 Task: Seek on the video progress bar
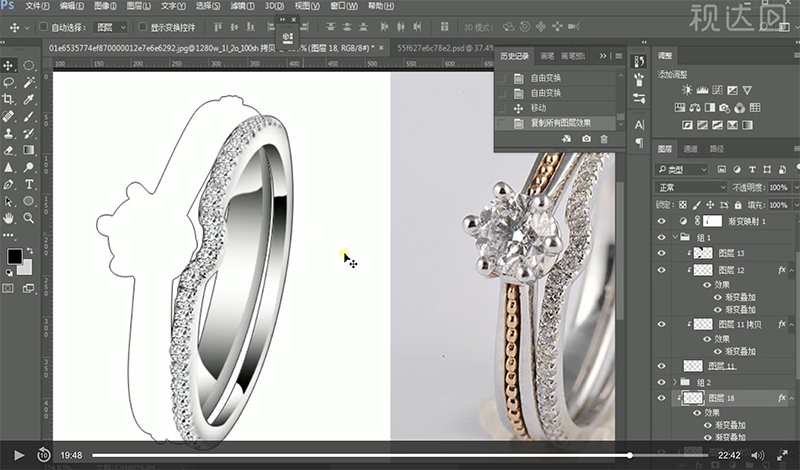(x=400, y=455)
